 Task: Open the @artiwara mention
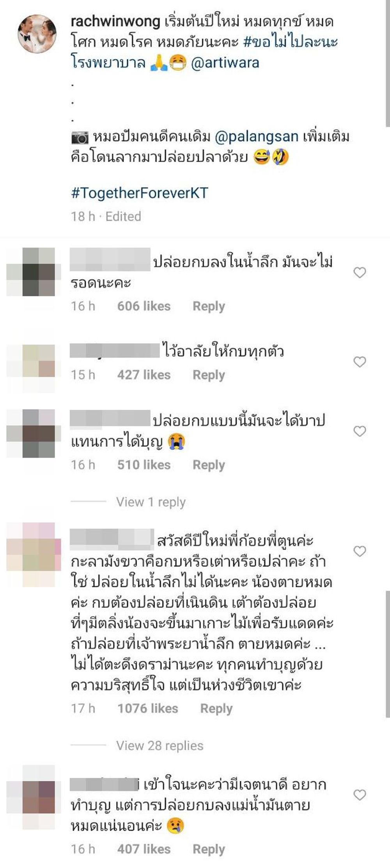click(x=225, y=62)
